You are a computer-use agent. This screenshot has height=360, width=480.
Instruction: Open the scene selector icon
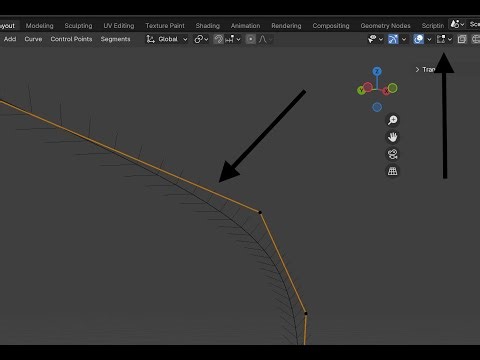pyautogui.click(x=457, y=24)
